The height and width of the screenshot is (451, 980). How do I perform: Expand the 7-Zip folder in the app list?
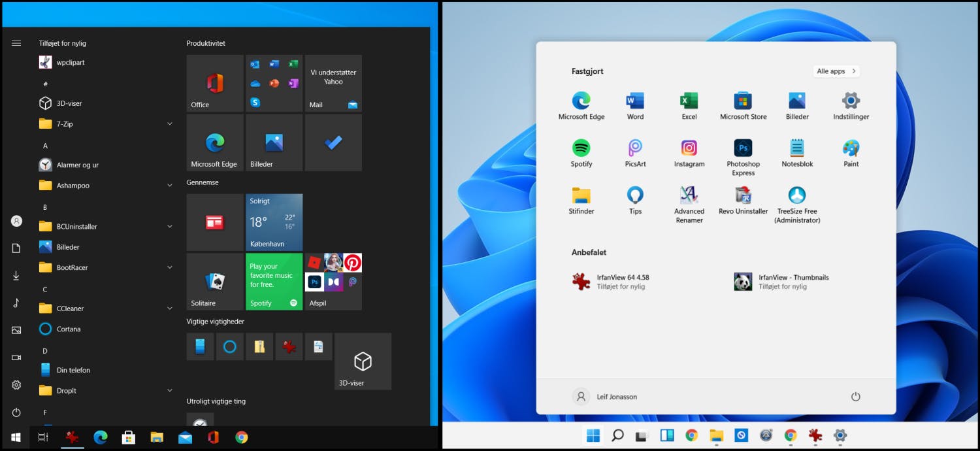(169, 124)
